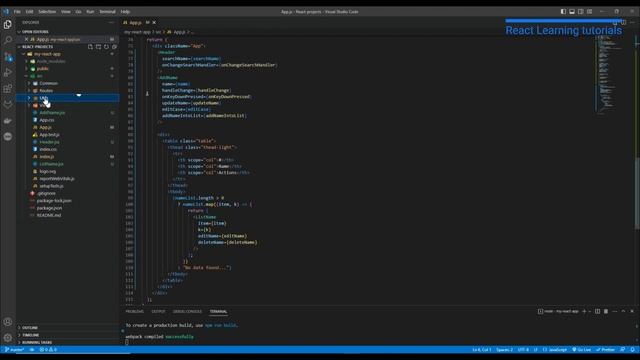Open the Run menu
640x360 pixels.
(x=90, y=12)
